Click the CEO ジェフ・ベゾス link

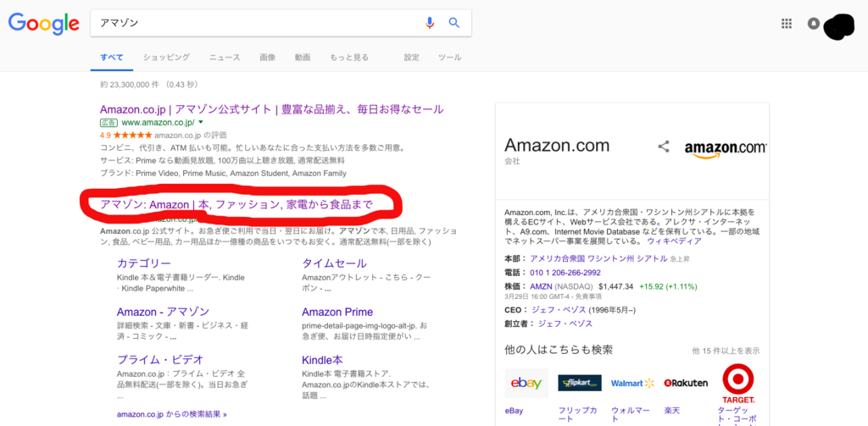(558, 309)
